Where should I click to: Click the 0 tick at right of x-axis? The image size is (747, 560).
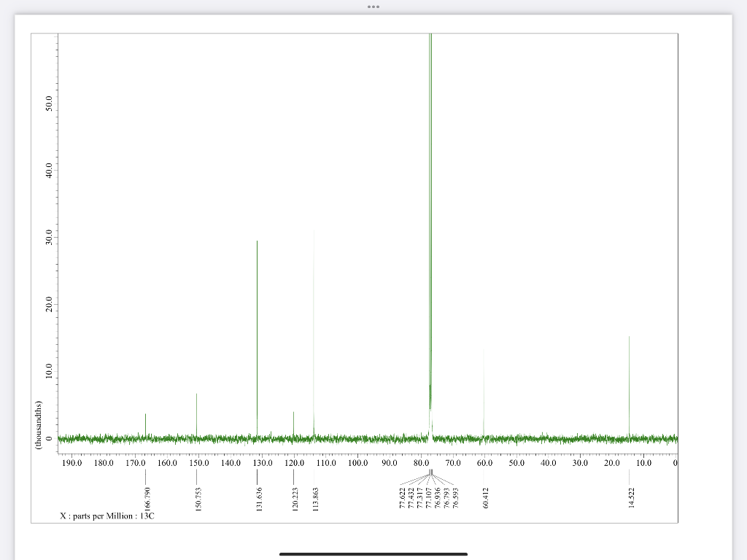pyautogui.click(x=675, y=462)
